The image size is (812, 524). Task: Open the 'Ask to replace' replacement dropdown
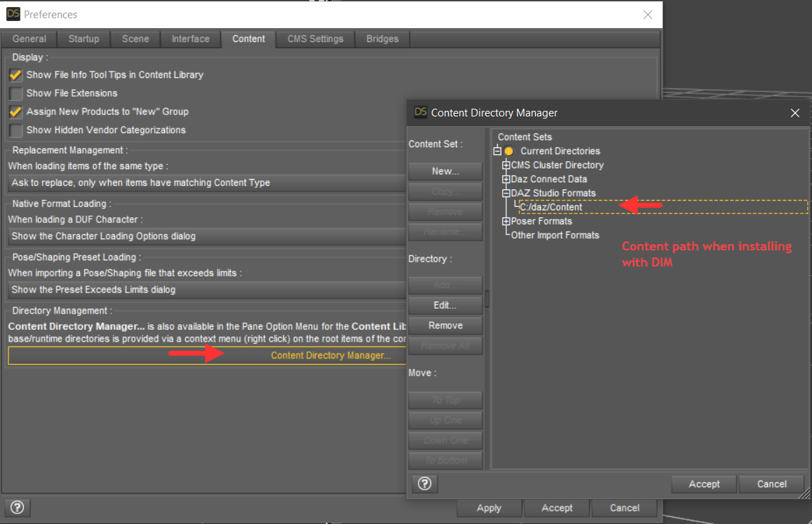[207, 182]
